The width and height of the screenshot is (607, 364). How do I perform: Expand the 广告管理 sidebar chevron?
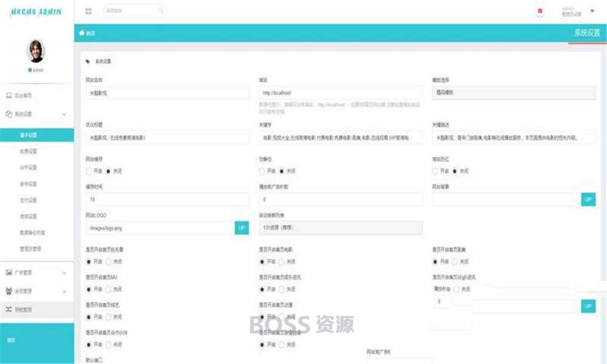pos(64,273)
